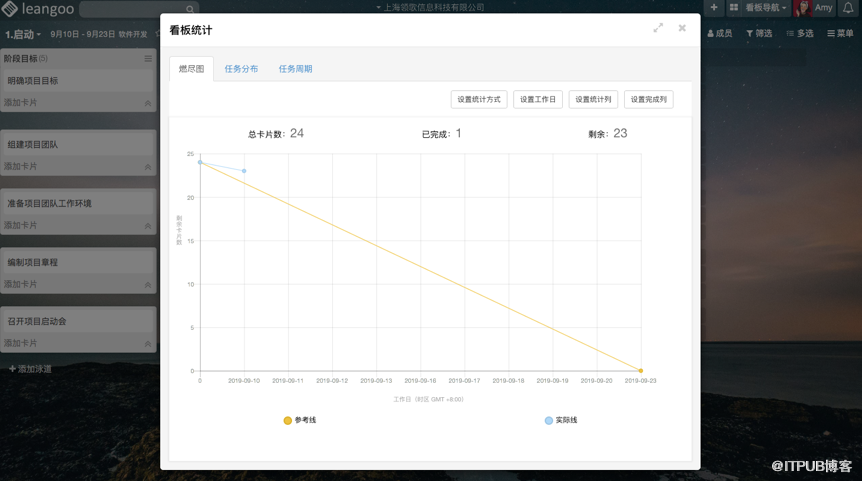Click the 设置工作日 button

(538, 100)
